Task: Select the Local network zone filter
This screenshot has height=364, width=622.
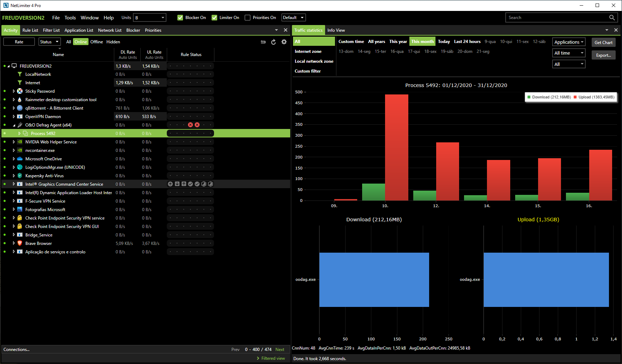Action: point(314,61)
